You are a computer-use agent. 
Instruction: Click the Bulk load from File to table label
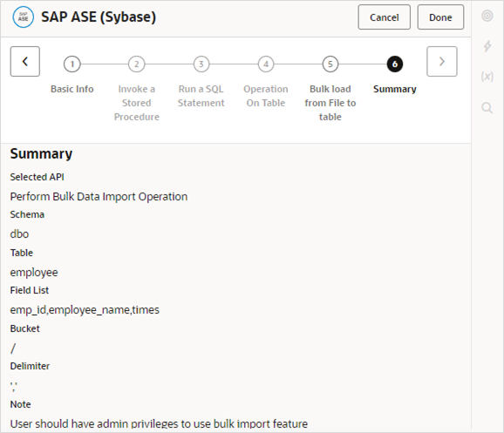tap(330, 103)
